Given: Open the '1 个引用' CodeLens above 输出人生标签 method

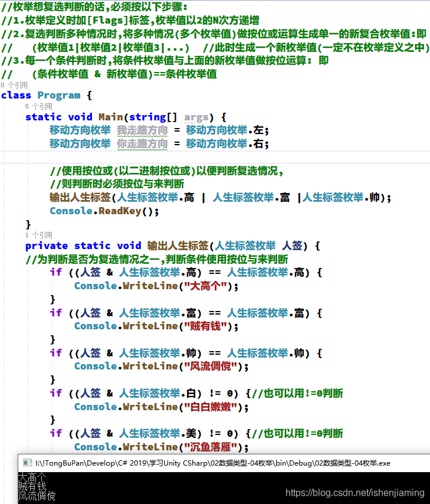Looking at the screenshot, I should click(x=38, y=235).
